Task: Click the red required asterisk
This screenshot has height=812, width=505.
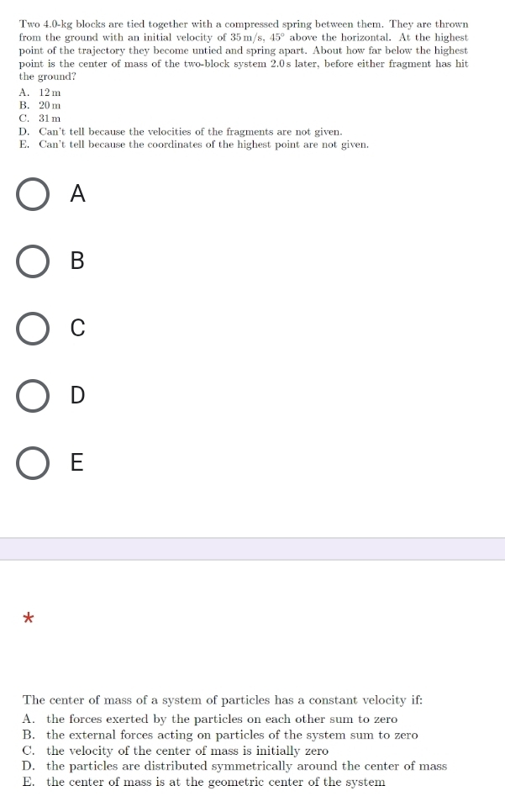Action: click(x=29, y=619)
